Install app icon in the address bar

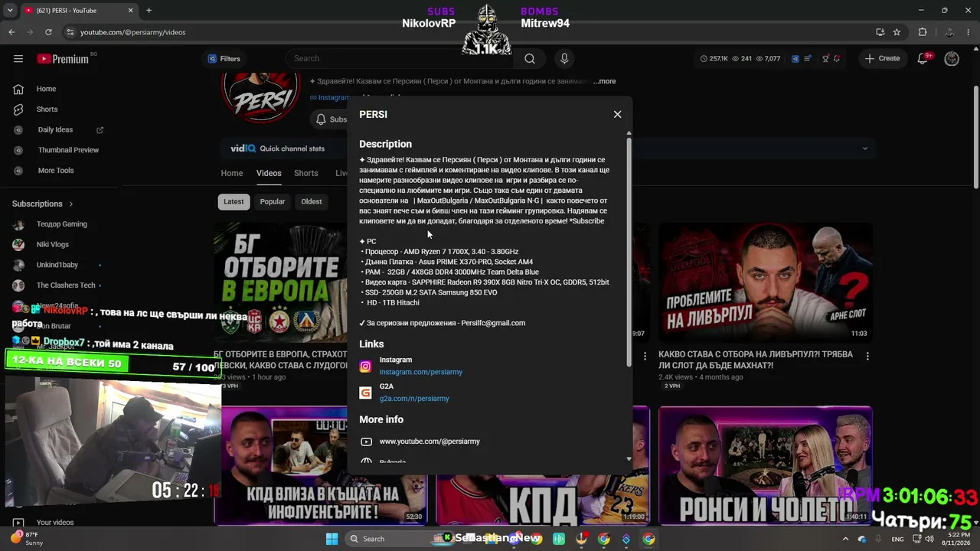tap(880, 32)
